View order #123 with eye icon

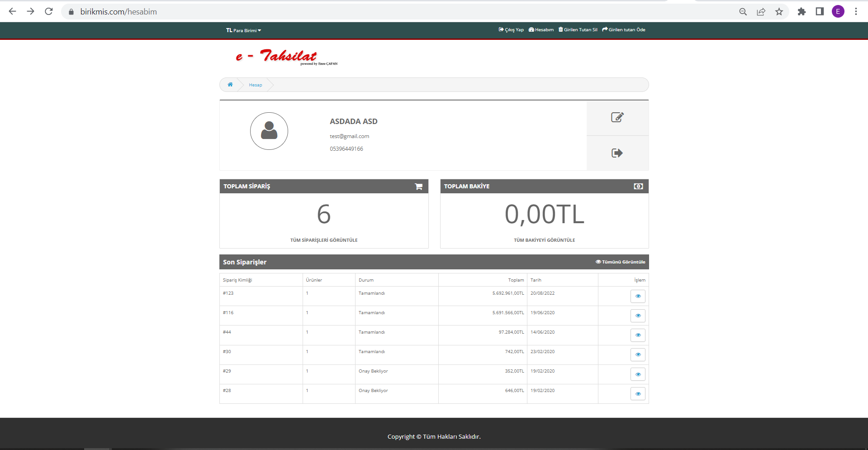pos(638,296)
